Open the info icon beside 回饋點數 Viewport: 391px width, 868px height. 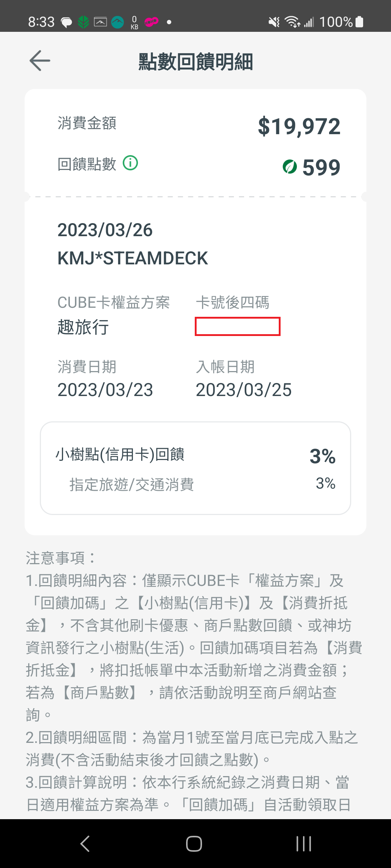point(130,163)
